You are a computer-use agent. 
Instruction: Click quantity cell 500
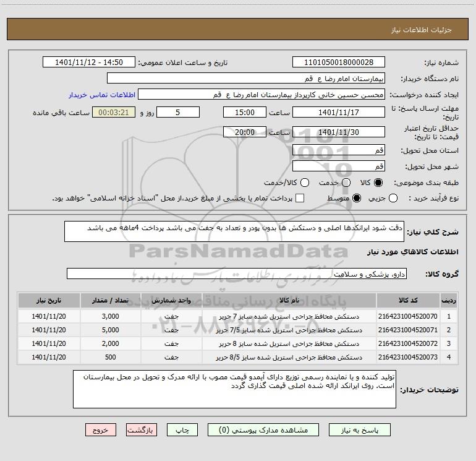pyautogui.click(x=111, y=358)
